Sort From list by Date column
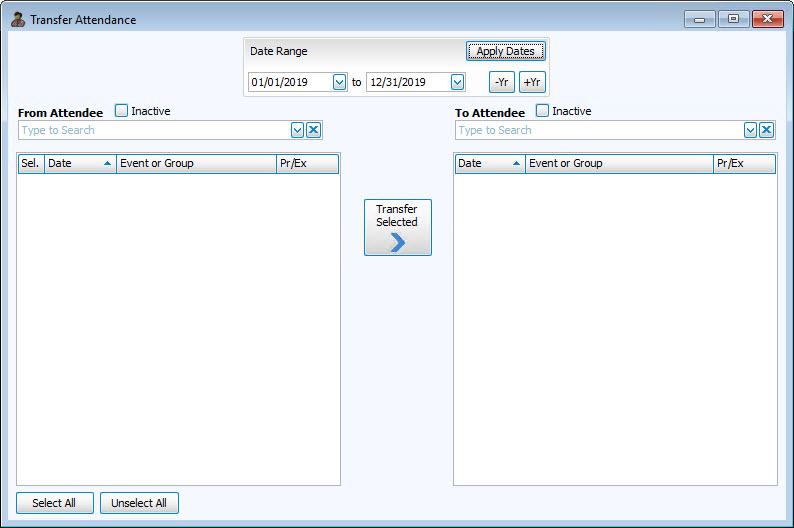The height and width of the screenshot is (528, 794). pos(80,164)
